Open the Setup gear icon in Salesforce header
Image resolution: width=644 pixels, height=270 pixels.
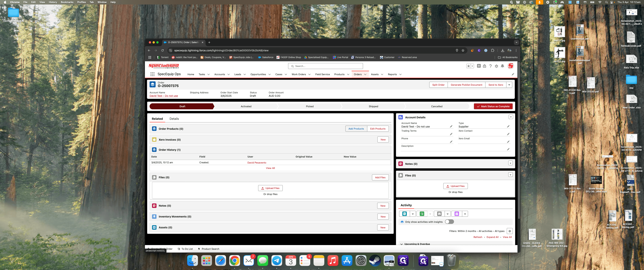pos(496,66)
